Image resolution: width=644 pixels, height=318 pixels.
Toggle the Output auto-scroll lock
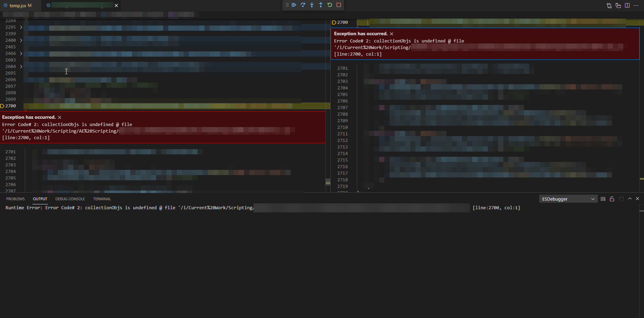[x=612, y=199]
